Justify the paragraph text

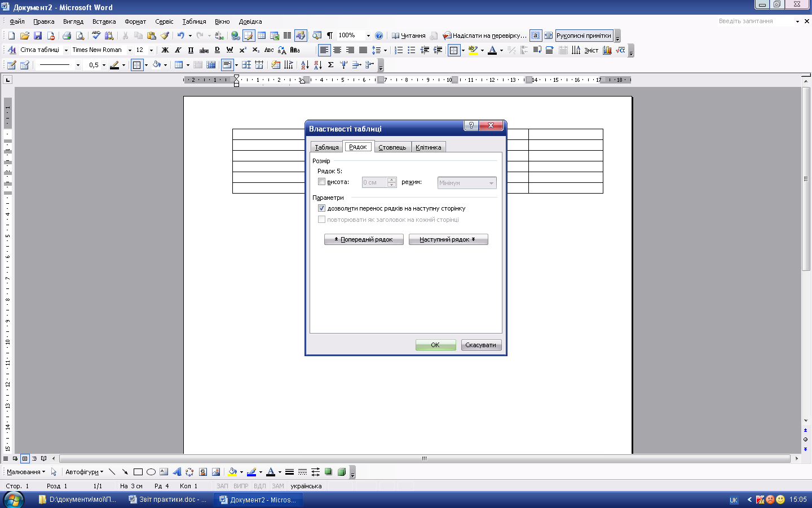click(x=363, y=50)
